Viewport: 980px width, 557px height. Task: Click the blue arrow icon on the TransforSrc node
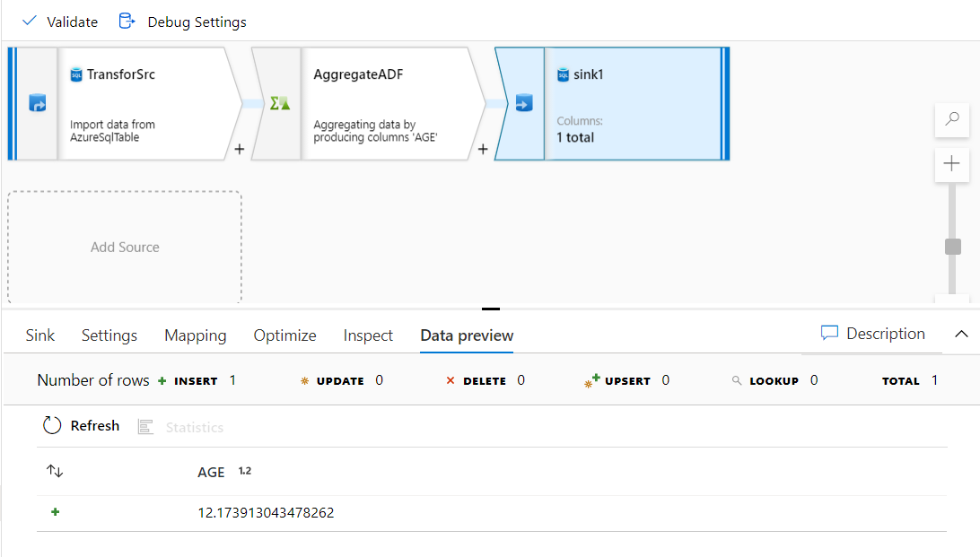(39, 103)
